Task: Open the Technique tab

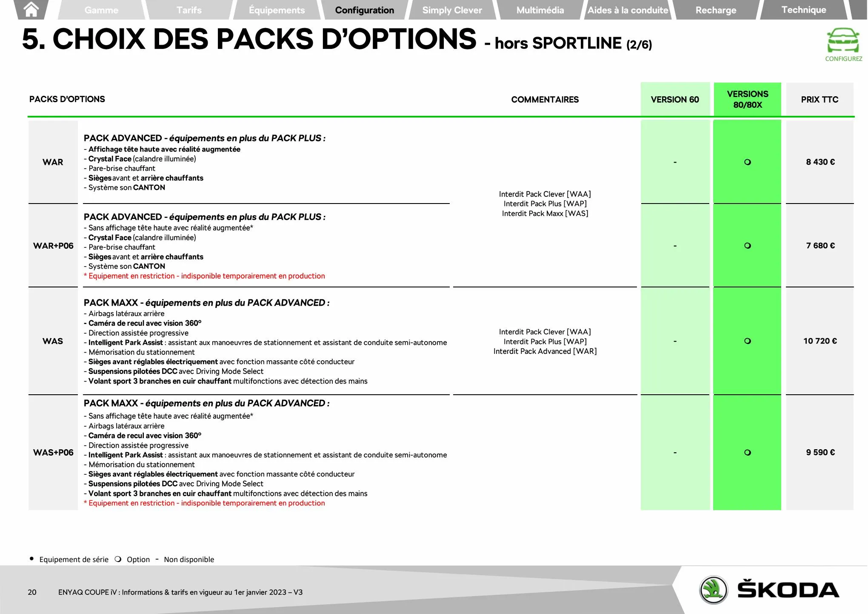Action: coord(804,10)
